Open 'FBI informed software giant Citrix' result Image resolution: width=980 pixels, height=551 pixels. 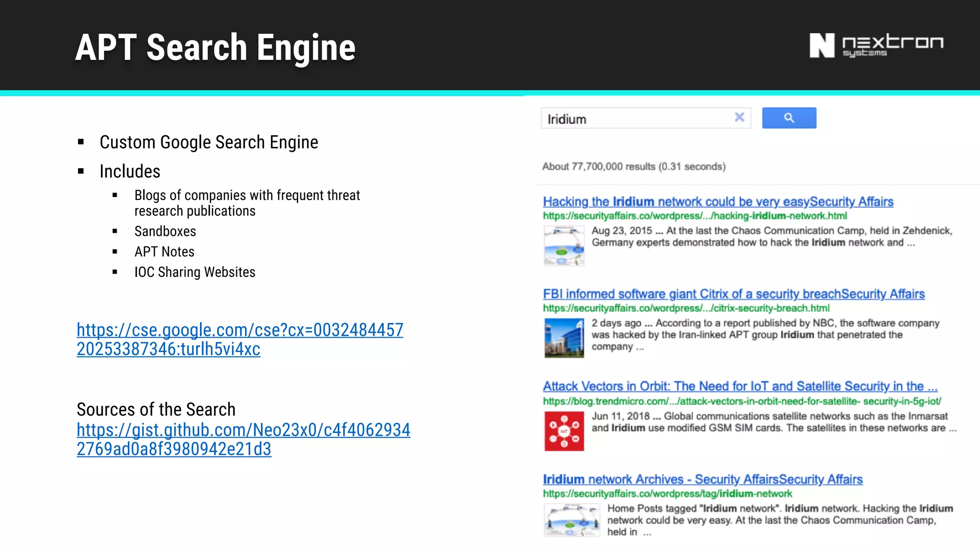pyautogui.click(x=734, y=294)
